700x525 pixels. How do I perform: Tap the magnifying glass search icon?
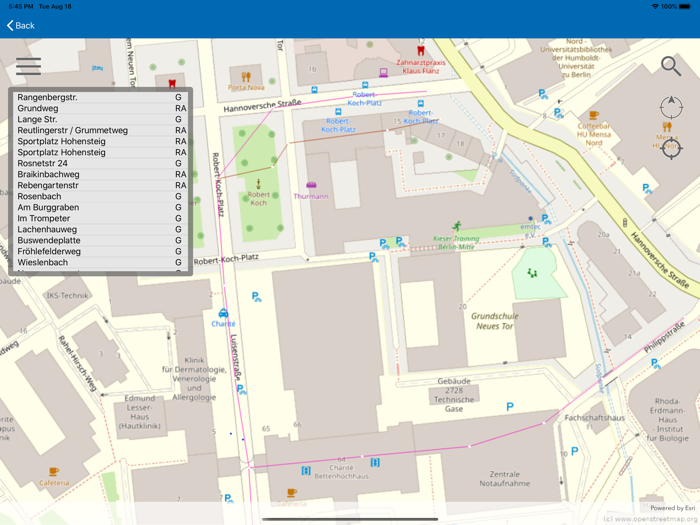671,67
